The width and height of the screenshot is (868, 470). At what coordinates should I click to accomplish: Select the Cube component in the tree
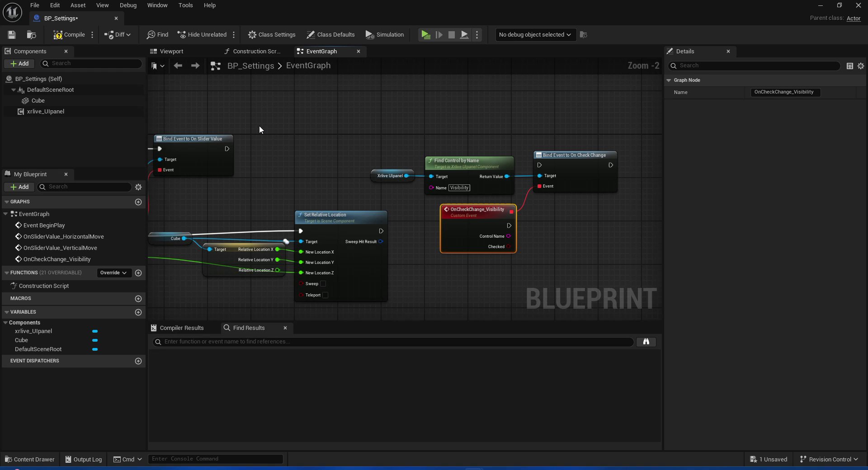point(38,101)
